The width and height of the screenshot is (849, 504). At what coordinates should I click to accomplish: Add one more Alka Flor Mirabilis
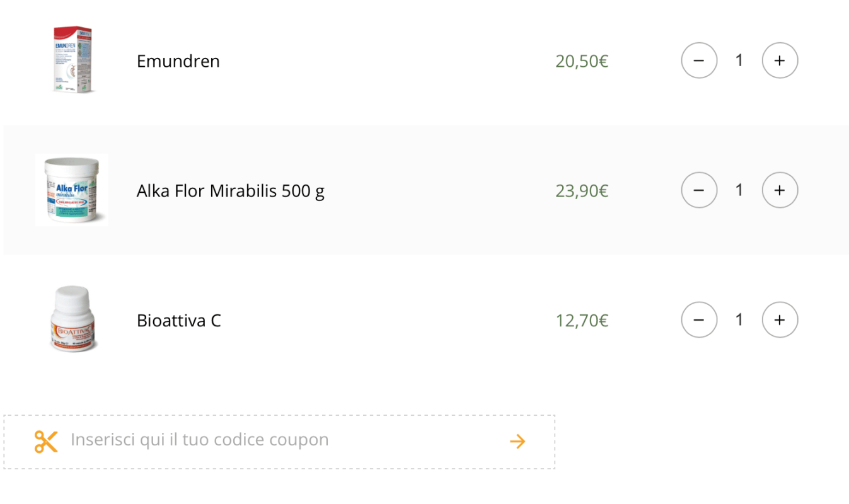[780, 190]
